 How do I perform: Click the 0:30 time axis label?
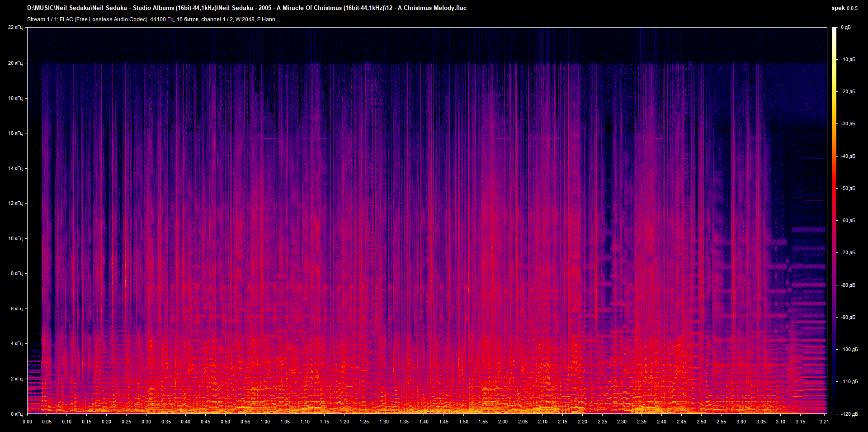tap(146, 422)
